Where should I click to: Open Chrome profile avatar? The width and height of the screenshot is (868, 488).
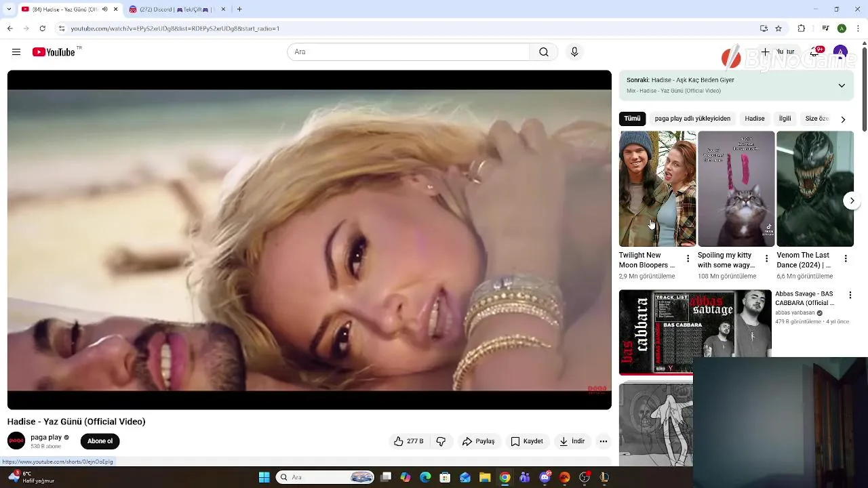(x=842, y=28)
